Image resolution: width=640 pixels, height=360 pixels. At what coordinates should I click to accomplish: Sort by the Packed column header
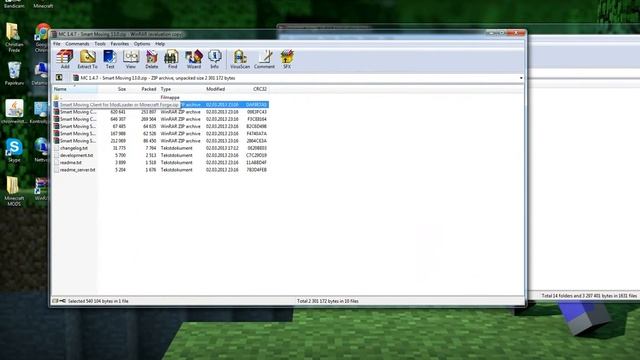(143, 89)
